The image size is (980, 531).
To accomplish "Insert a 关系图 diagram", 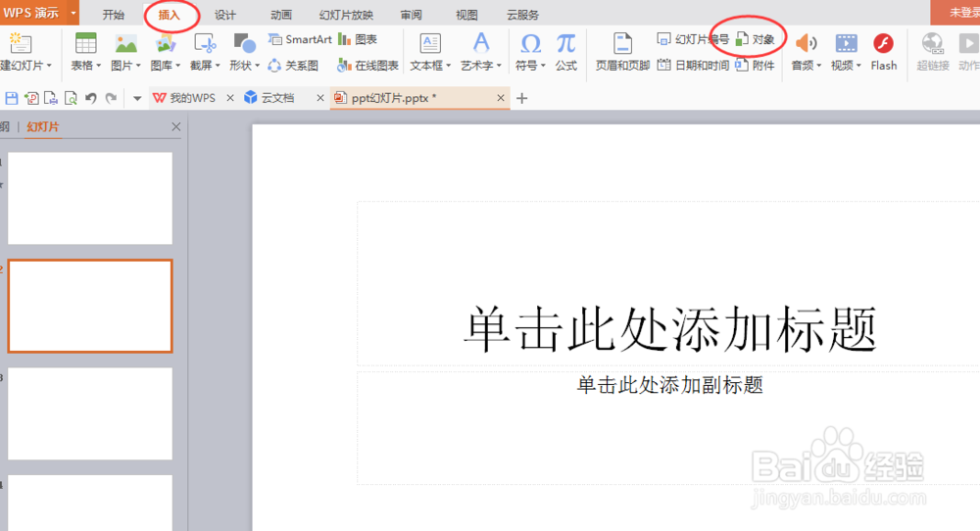I will point(293,65).
